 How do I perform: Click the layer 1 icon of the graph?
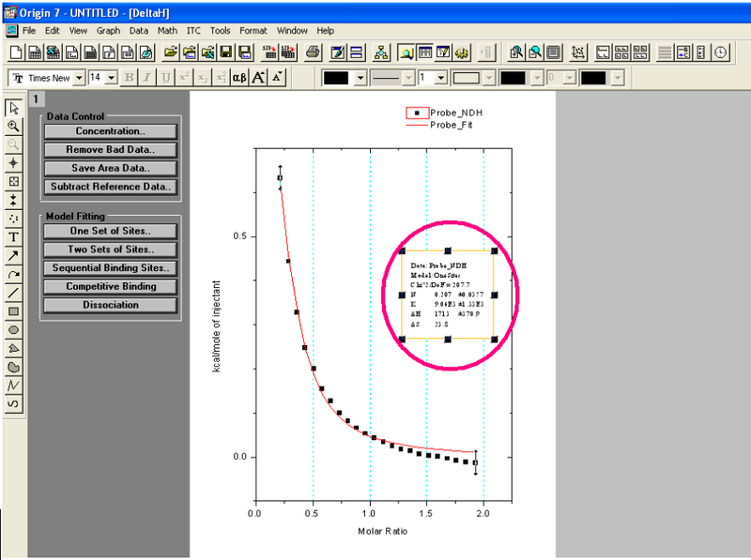tap(36, 99)
